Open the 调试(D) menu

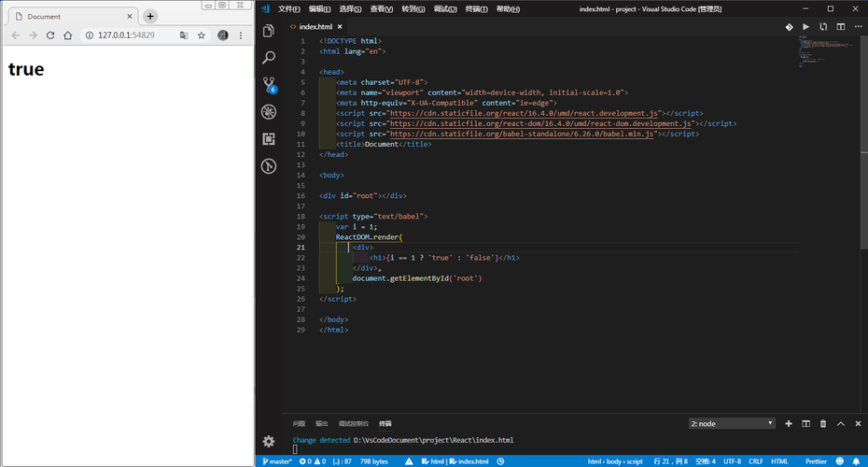click(445, 8)
